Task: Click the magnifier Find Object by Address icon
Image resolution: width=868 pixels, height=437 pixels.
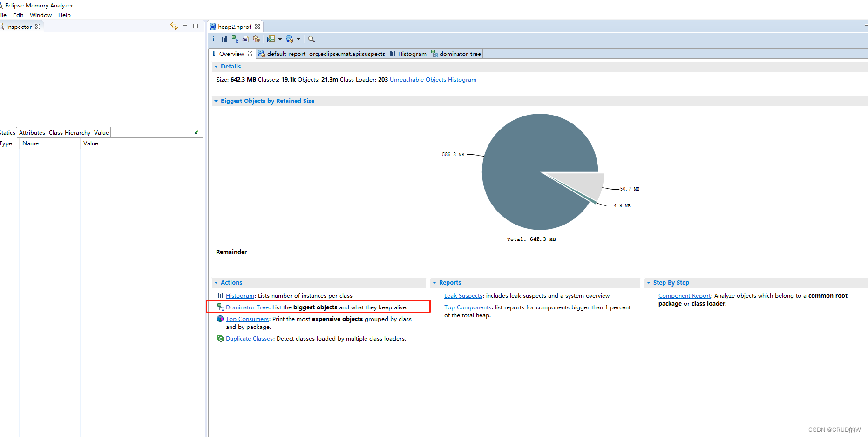Action: pyautogui.click(x=312, y=39)
